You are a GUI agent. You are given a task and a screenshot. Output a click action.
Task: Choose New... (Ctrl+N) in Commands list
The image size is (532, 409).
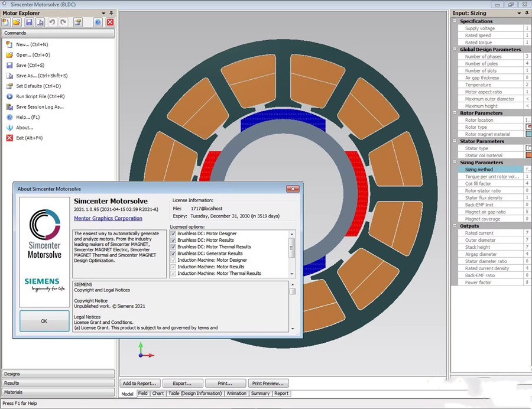pyautogui.click(x=32, y=44)
